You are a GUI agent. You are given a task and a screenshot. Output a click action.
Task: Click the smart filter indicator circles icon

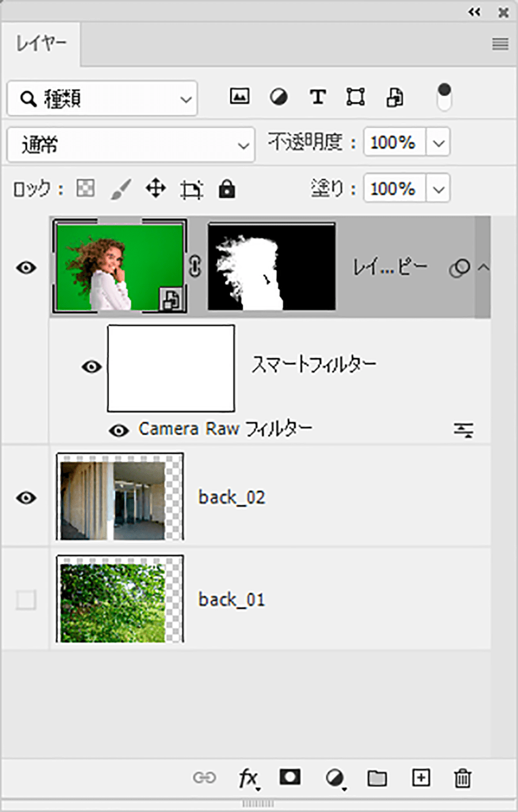pos(459,268)
